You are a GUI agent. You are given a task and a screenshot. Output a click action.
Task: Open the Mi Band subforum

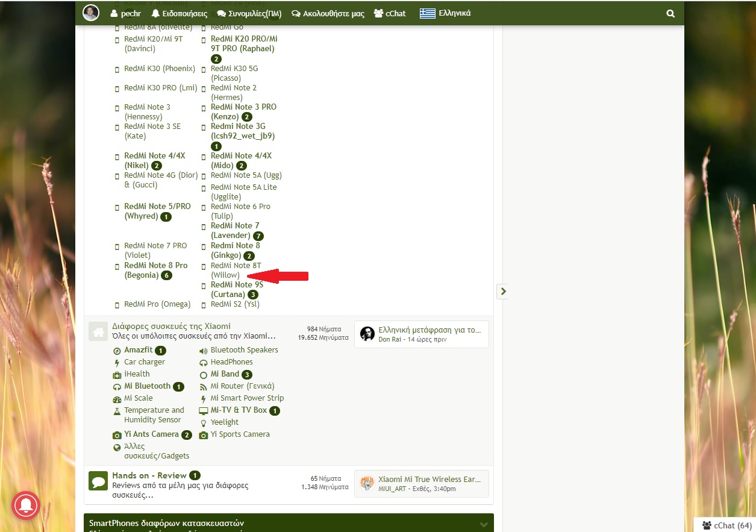[x=225, y=374]
